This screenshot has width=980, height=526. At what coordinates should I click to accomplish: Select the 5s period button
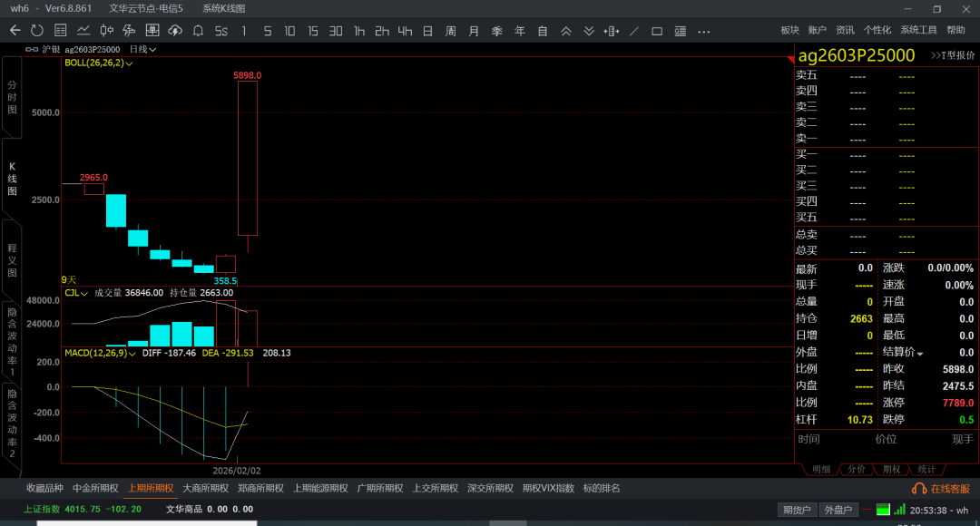221,31
